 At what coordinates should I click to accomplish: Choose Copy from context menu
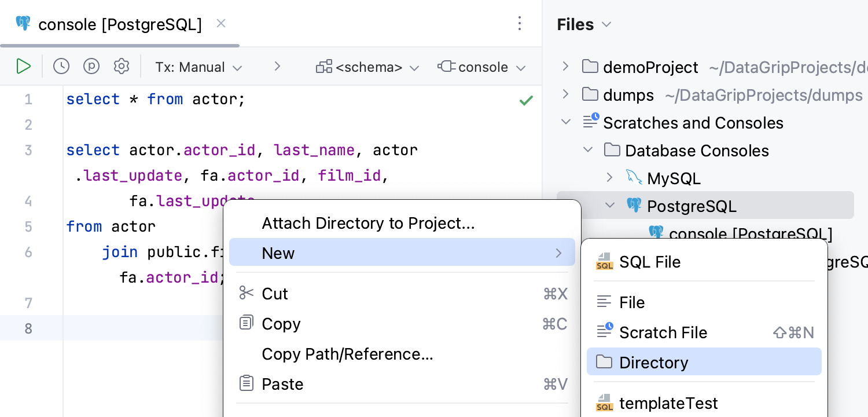tap(402, 324)
